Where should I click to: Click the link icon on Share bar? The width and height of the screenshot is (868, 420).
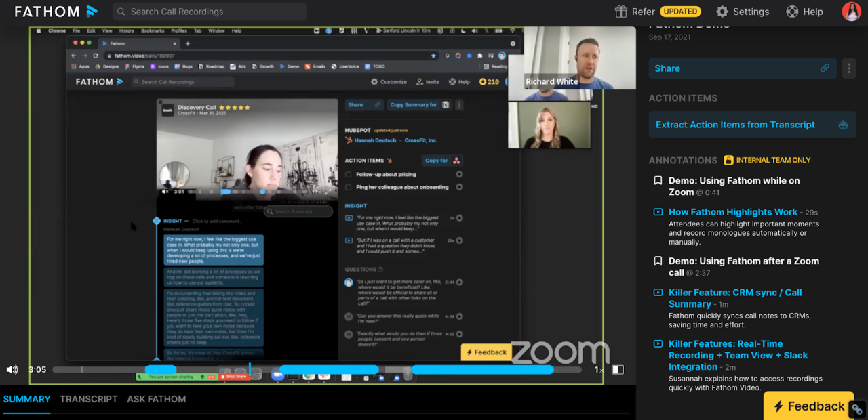(825, 68)
